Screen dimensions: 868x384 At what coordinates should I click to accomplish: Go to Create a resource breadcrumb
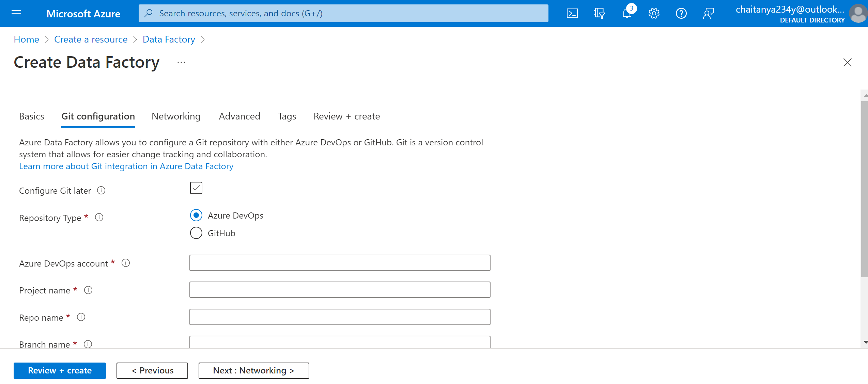91,39
